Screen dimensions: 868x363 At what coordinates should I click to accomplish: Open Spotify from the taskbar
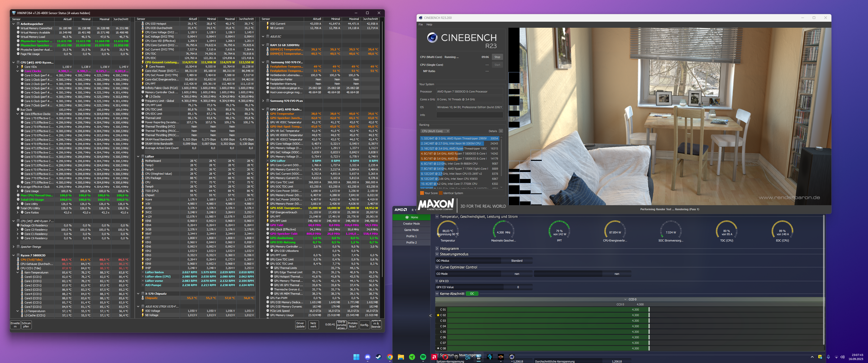coord(423,357)
